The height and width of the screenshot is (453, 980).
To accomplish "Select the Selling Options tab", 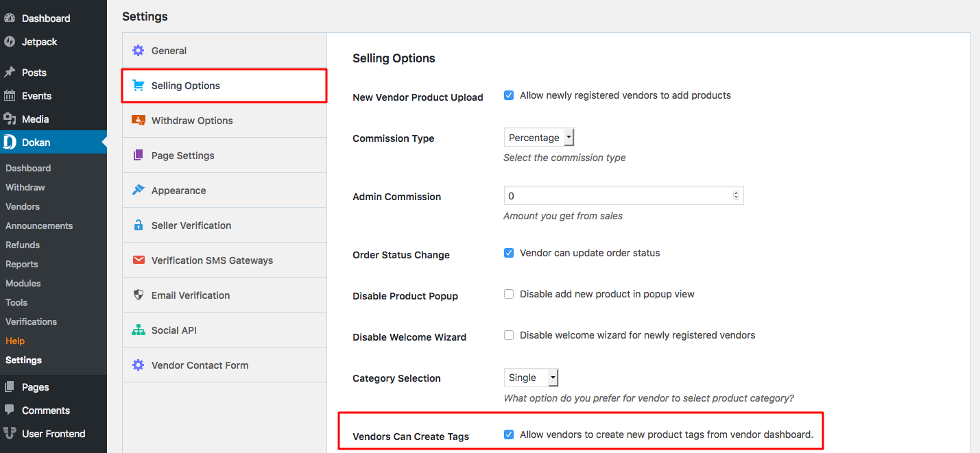I will pyautogui.click(x=225, y=86).
